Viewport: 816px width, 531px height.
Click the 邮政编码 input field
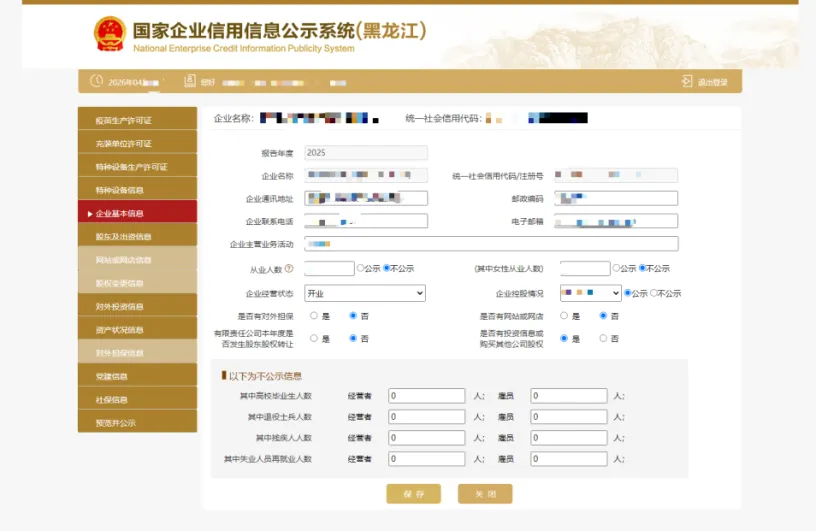(616, 198)
